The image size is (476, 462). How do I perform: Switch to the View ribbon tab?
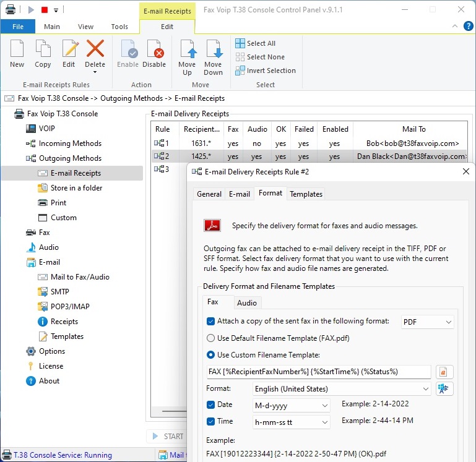[x=85, y=27]
